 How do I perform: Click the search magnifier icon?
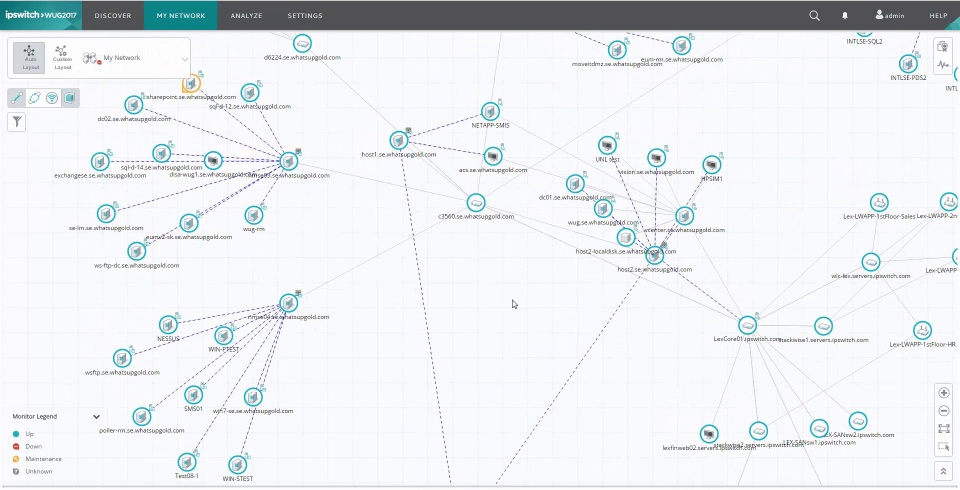coord(814,15)
